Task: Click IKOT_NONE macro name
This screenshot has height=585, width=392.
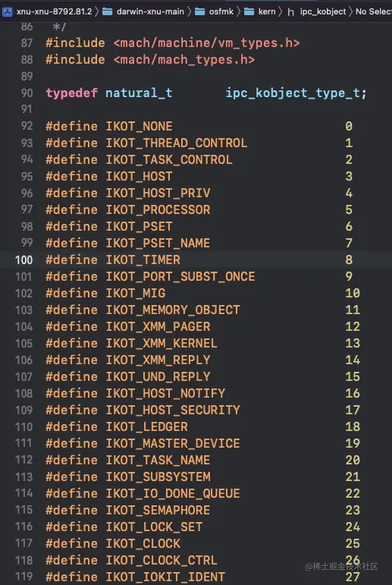Action: [x=139, y=126]
